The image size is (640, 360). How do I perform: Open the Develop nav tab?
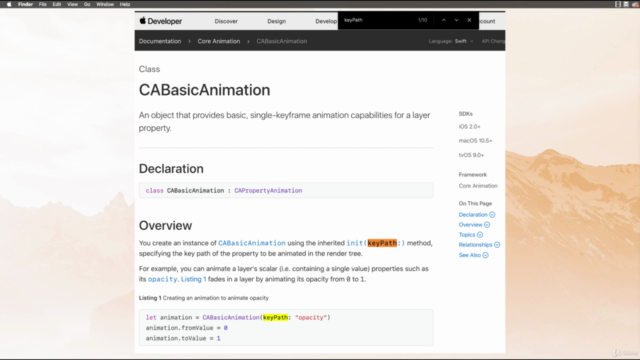pyautogui.click(x=326, y=21)
